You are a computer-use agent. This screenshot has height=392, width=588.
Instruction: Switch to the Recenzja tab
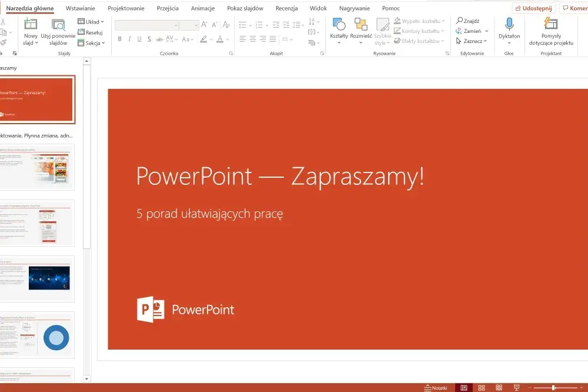click(x=286, y=8)
